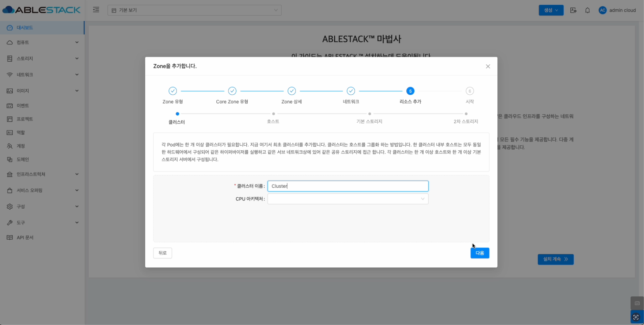
Task: Toggle the sidebar collapse menu icon
Action: coord(96,10)
